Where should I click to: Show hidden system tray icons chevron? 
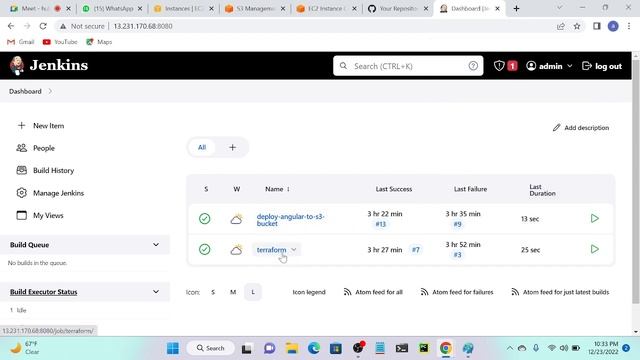pyautogui.click(x=510, y=348)
